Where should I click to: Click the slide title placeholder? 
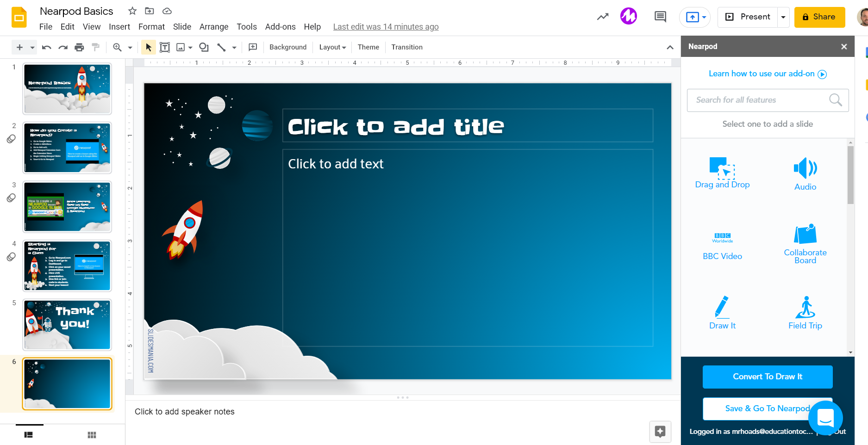[468, 125]
